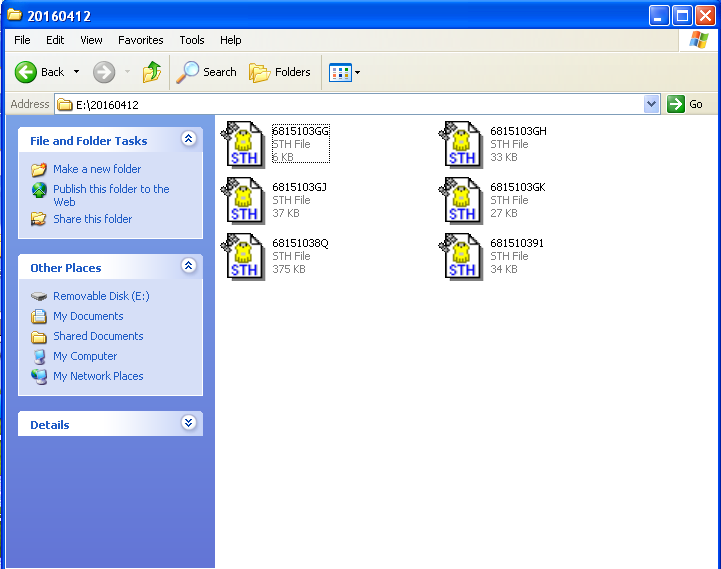Open the Search magnifier button

coord(206,72)
